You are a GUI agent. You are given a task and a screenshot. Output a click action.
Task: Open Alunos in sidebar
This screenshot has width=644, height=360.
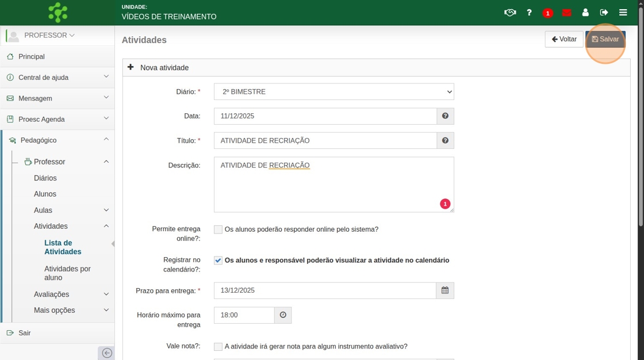click(45, 194)
